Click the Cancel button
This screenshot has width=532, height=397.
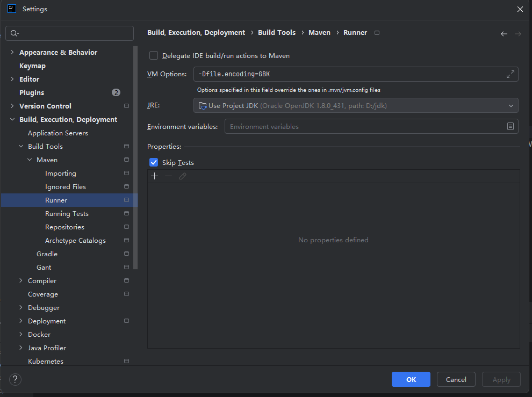tap(456, 379)
